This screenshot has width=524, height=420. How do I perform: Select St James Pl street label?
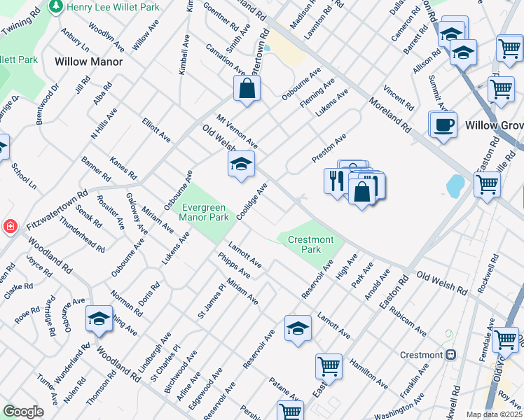click(x=212, y=301)
